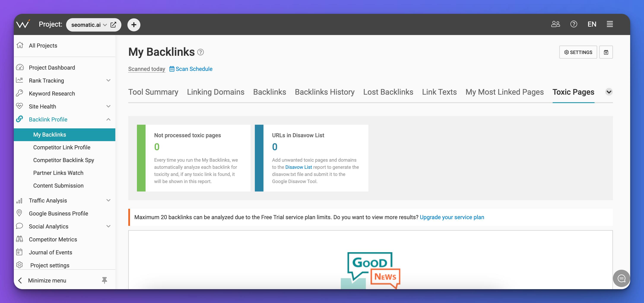
Task: Click the Add New Project plus button
Action: 134,25
